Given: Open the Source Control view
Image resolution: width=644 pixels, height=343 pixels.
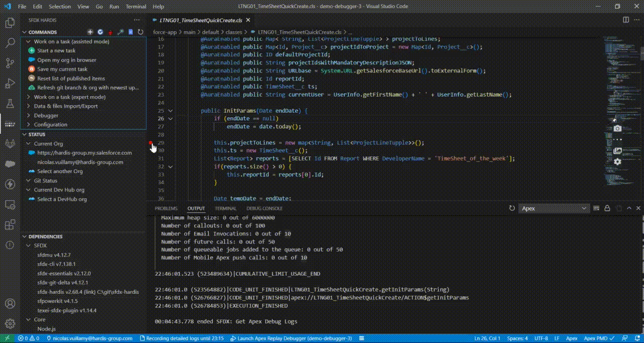Looking at the screenshot, I should coord(10,63).
